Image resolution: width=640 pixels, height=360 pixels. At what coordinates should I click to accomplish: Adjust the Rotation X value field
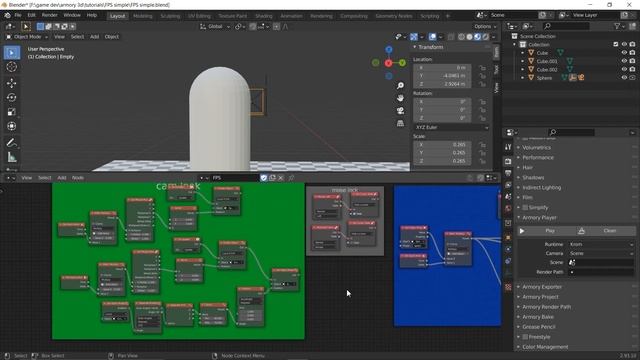[442, 102]
